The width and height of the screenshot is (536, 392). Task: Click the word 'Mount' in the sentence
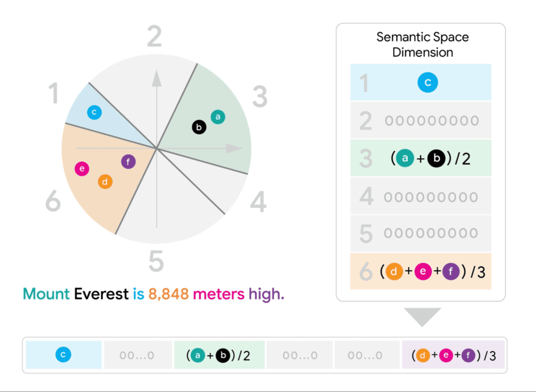pyautogui.click(x=46, y=294)
